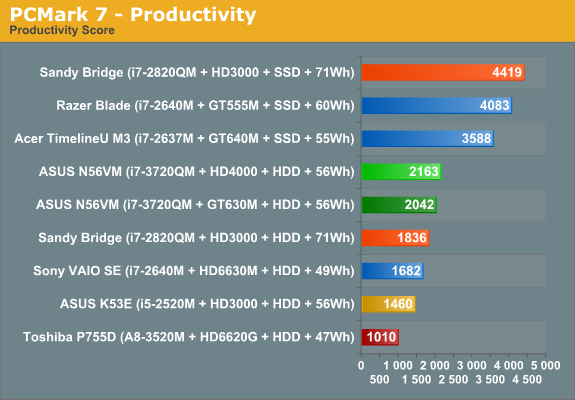Click the dark red bar showing 1010
This screenshot has width=575, height=400.
(380, 337)
